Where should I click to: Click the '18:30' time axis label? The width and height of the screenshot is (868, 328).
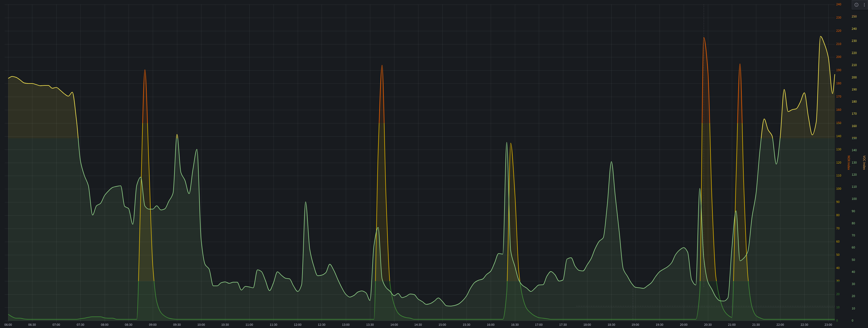[611, 325]
